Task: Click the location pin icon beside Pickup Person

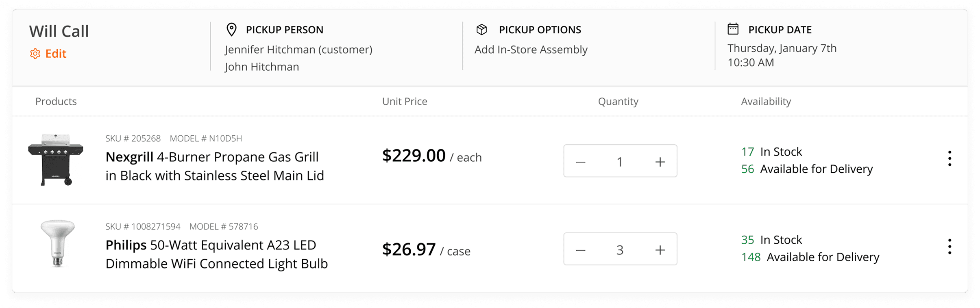Action: (x=231, y=30)
